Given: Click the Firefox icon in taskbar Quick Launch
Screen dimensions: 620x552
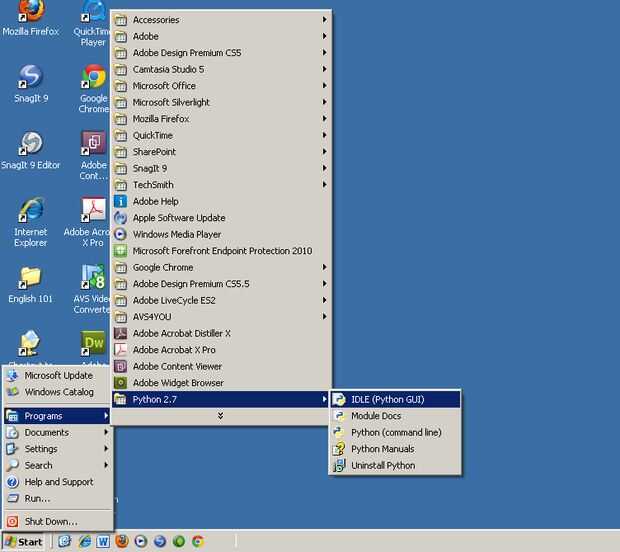Looking at the screenshot, I should (122, 541).
